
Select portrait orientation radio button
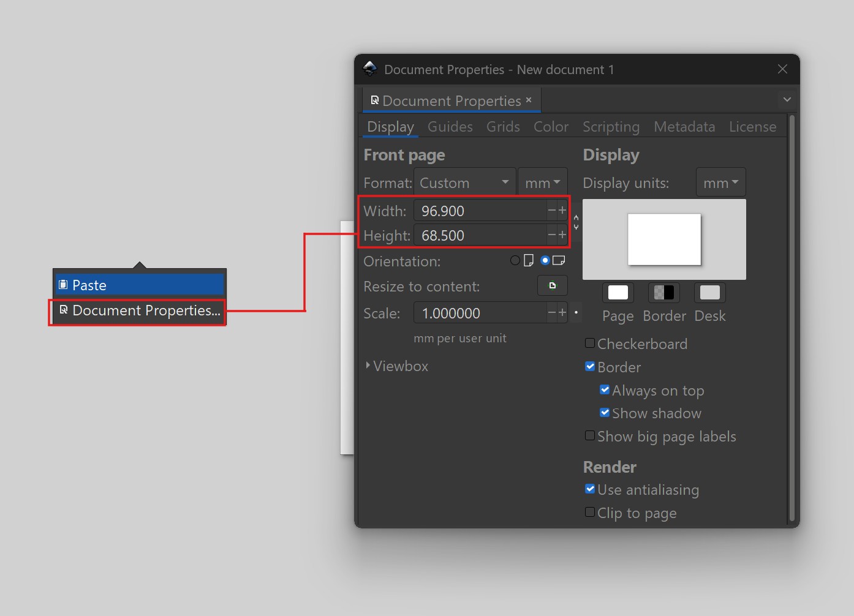pos(515,260)
